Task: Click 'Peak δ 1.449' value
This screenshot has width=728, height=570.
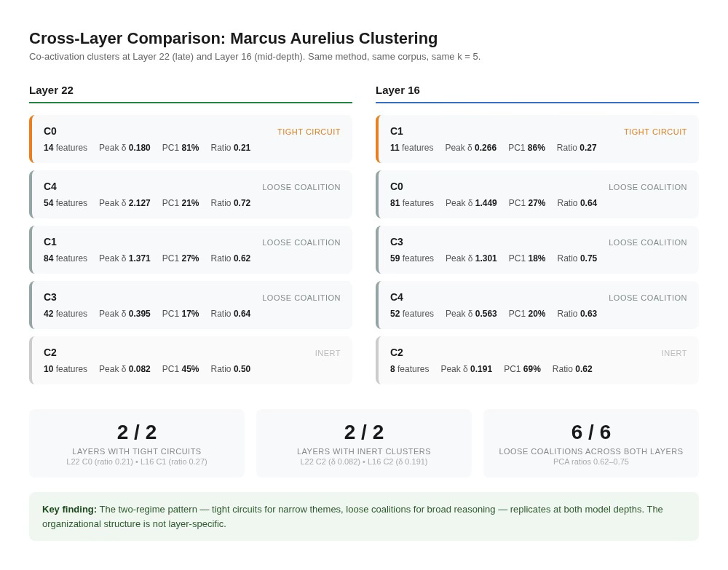Action: (471, 203)
